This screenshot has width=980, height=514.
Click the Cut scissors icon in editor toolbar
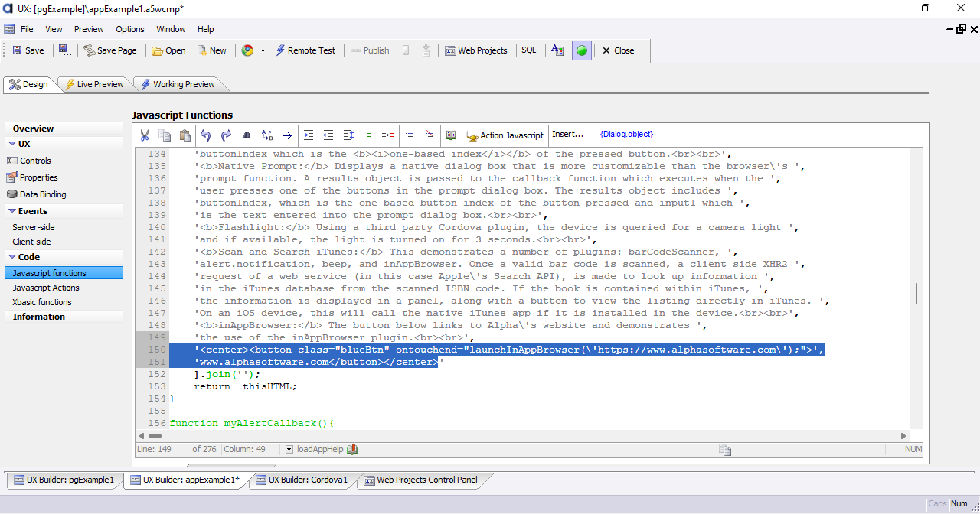[145, 135]
